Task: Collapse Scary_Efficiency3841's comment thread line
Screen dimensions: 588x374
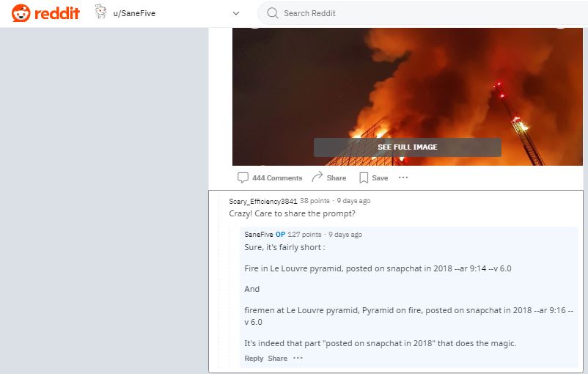Action: [219, 282]
